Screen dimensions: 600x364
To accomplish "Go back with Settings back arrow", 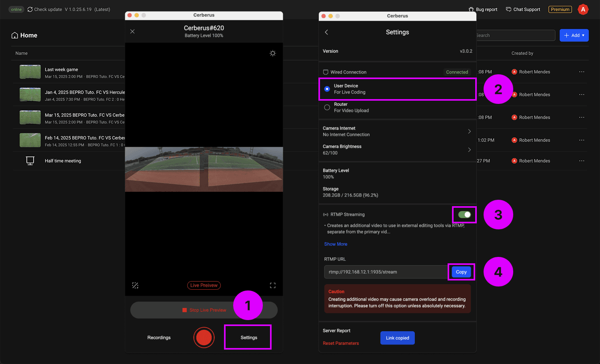I will click(326, 32).
